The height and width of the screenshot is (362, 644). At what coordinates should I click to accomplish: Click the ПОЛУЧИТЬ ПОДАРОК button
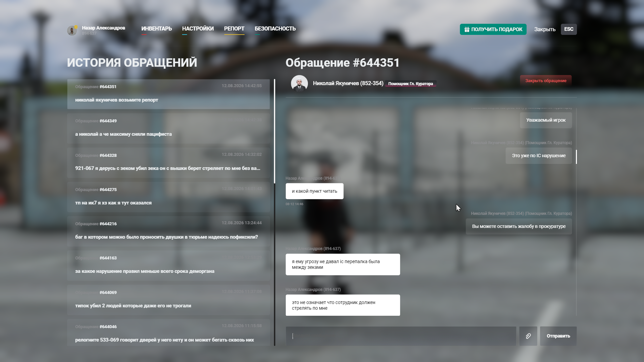coord(493,29)
